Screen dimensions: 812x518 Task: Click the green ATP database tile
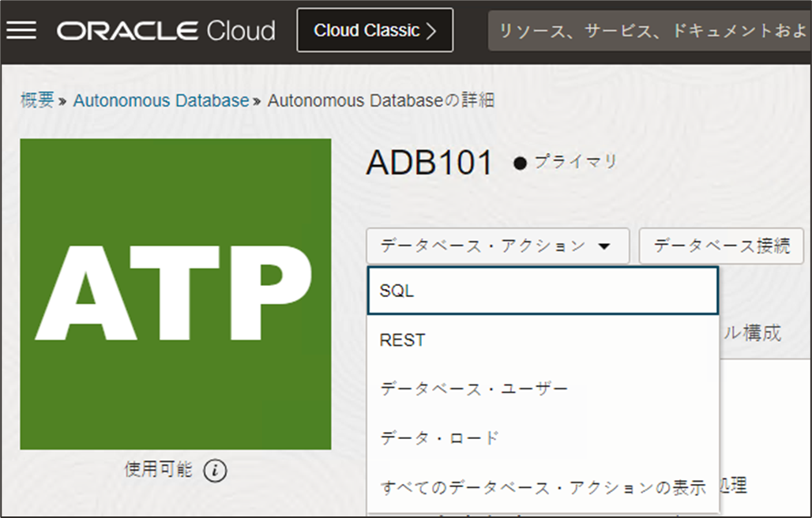(175, 294)
